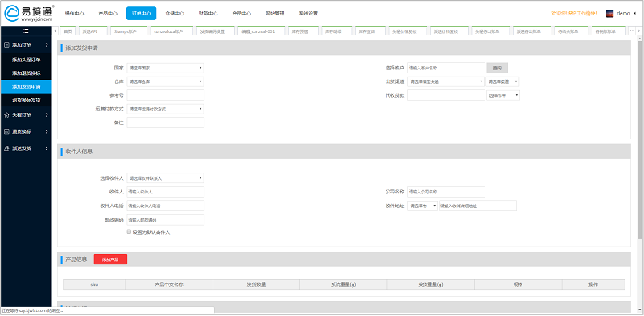Select 添加头程订单 in the sidebar
The width and height of the screenshot is (644, 316).
pyautogui.click(x=26, y=60)
